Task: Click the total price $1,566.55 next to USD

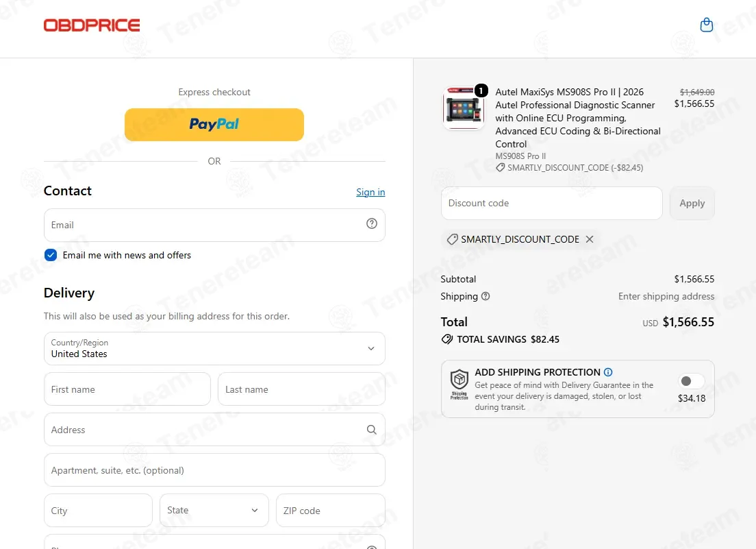Action: 688,321
